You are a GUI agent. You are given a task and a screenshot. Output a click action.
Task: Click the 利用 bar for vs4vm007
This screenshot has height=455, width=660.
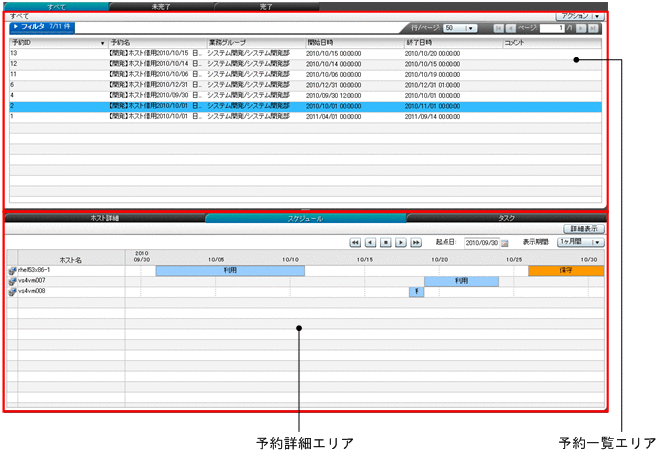tap(462, 281)
